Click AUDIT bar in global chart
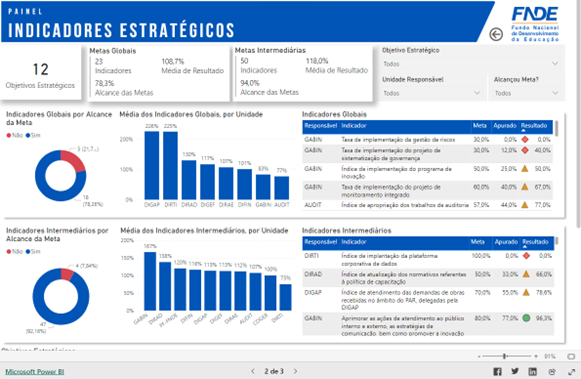The width and height of the screenshot is (581, 379). pos(282,188)
